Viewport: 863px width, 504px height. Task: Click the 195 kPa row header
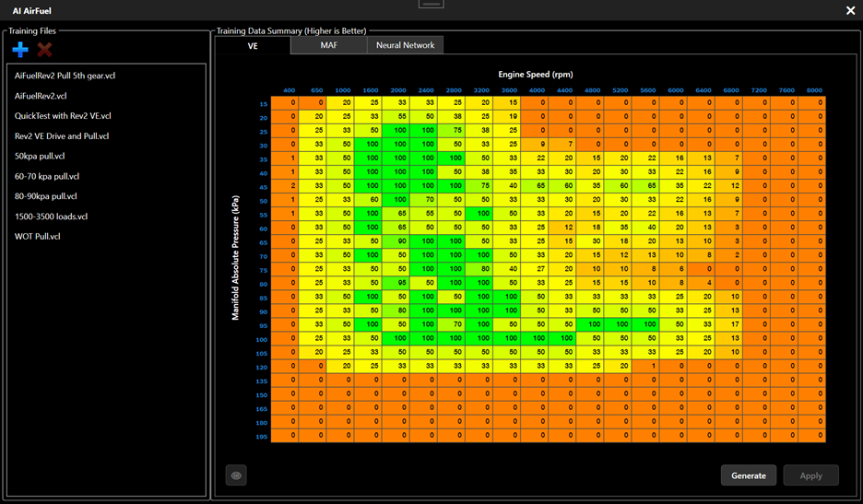point(263,436)
